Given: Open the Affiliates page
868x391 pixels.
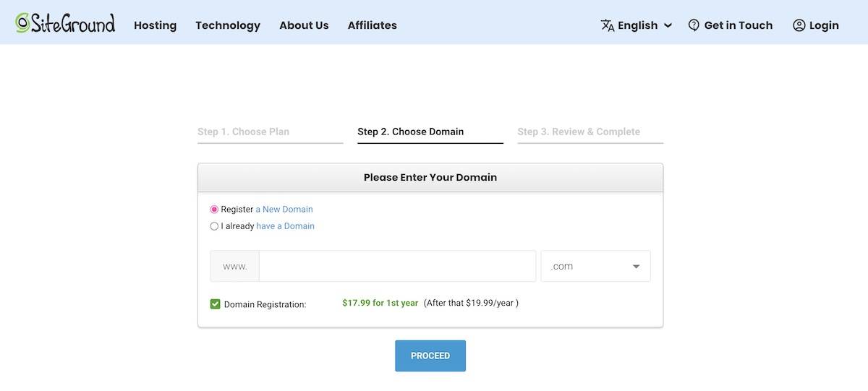Looking at the screenshot, I should pos(372,25).
